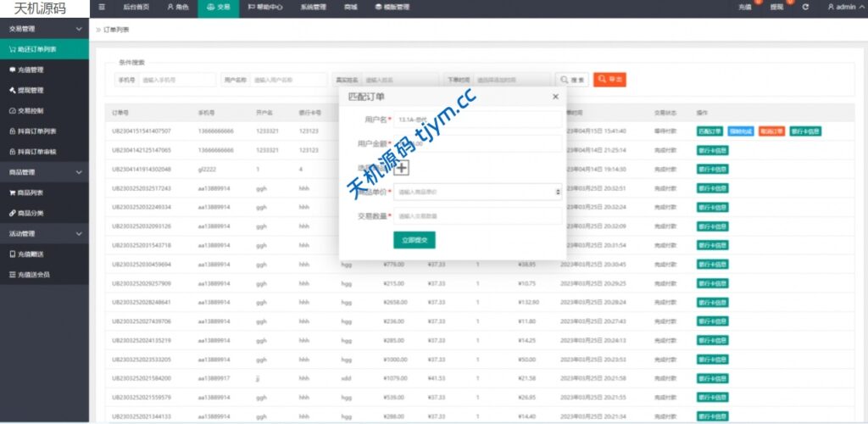The width and height of the screenshot is (868, 424).
Task: Click the 商品单价 stepper arrows
Action: [557, 192]
